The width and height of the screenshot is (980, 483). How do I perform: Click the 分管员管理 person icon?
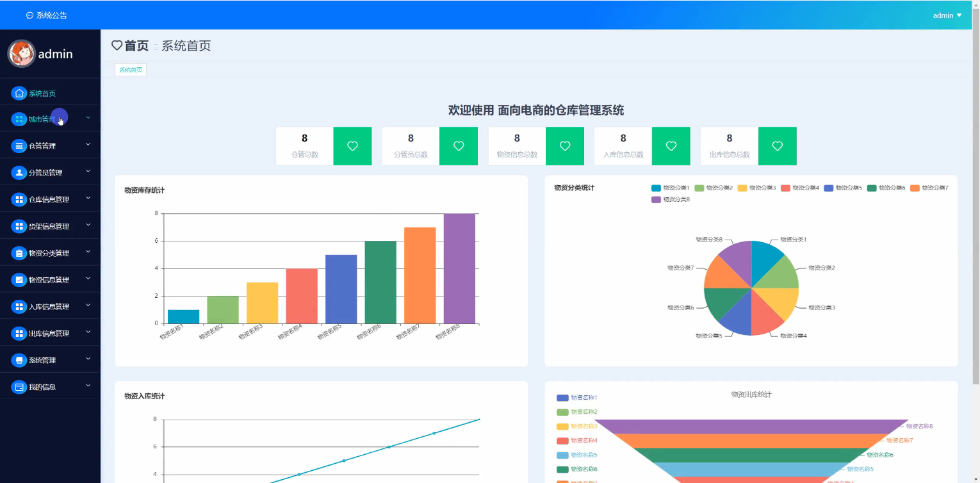[x=19, y=173]
